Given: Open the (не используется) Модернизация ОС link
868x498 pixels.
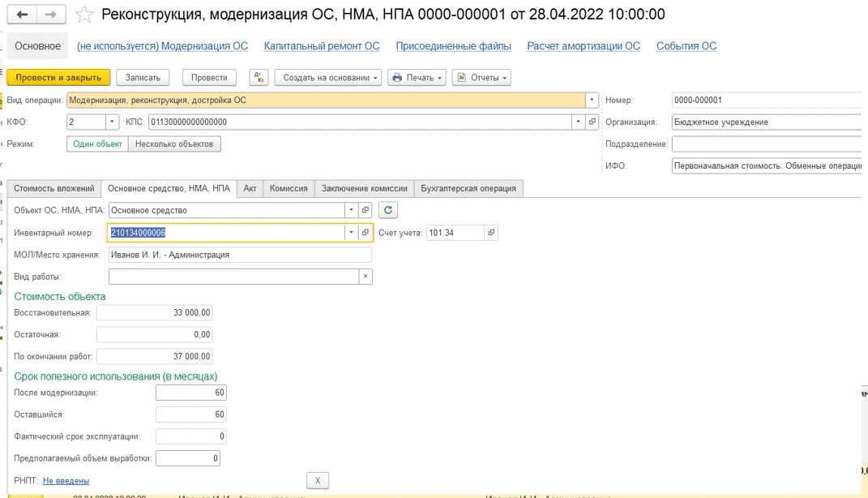Looking at the screenshot, I should [162, 46].
